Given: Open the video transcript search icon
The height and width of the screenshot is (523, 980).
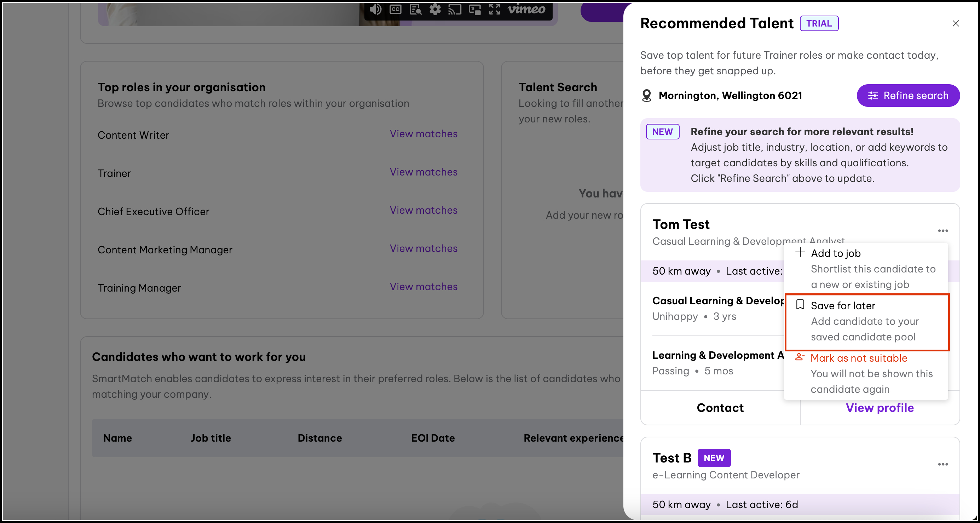Looking at the screenshot, I should click(x=415, y=9).
